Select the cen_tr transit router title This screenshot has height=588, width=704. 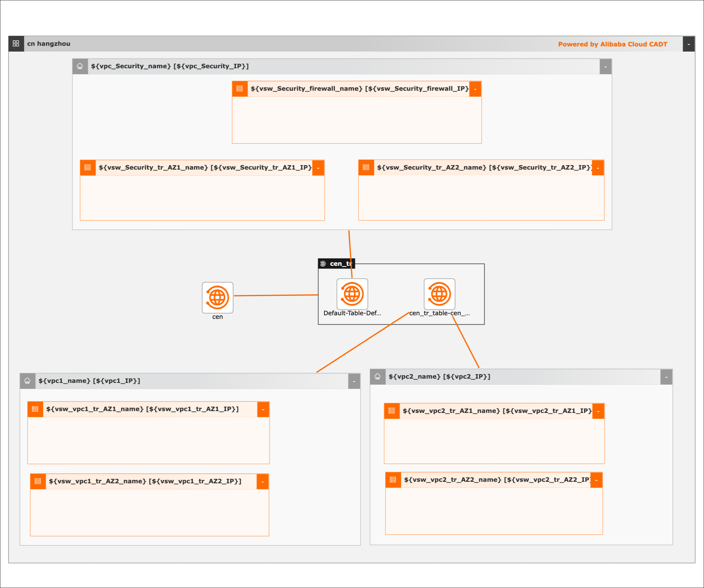340,264
